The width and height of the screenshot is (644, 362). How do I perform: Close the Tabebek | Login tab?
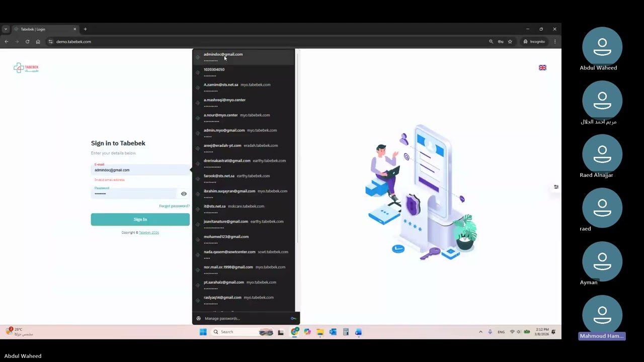[74, 29]
